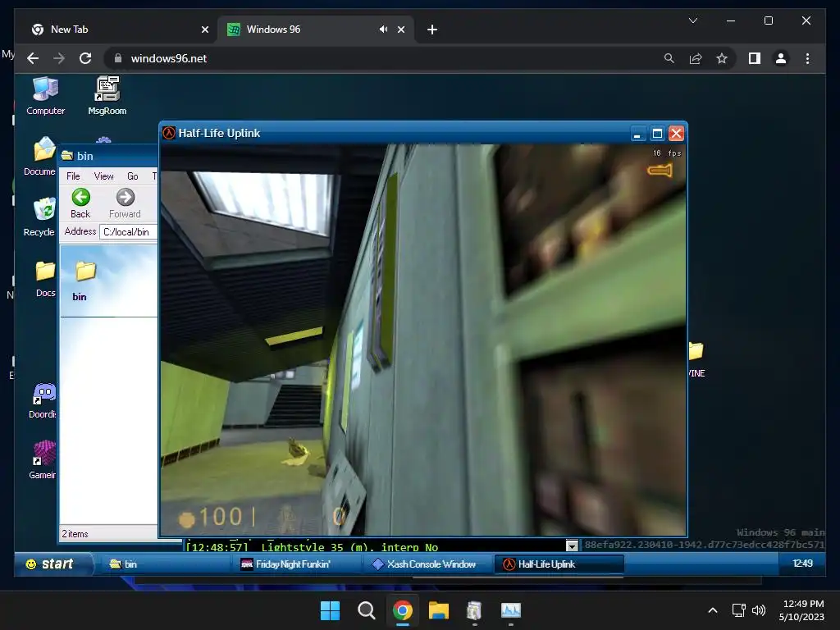Open a new browser tab
This screenshot has height=630, width=840.
tap(432, 30)
